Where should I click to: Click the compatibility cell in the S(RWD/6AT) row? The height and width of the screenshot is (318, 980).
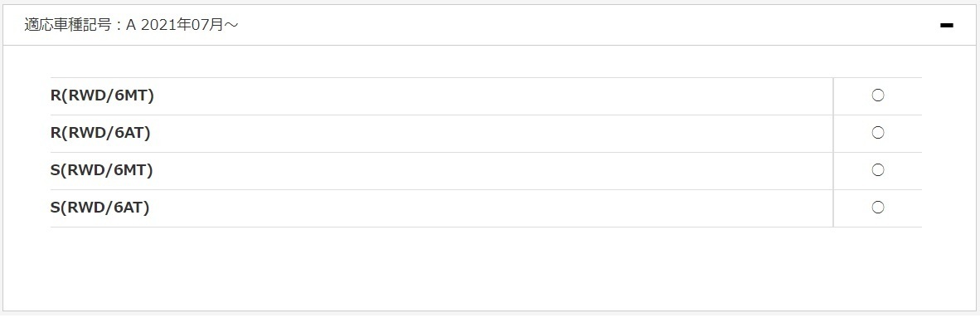click(x=877, y=208)
